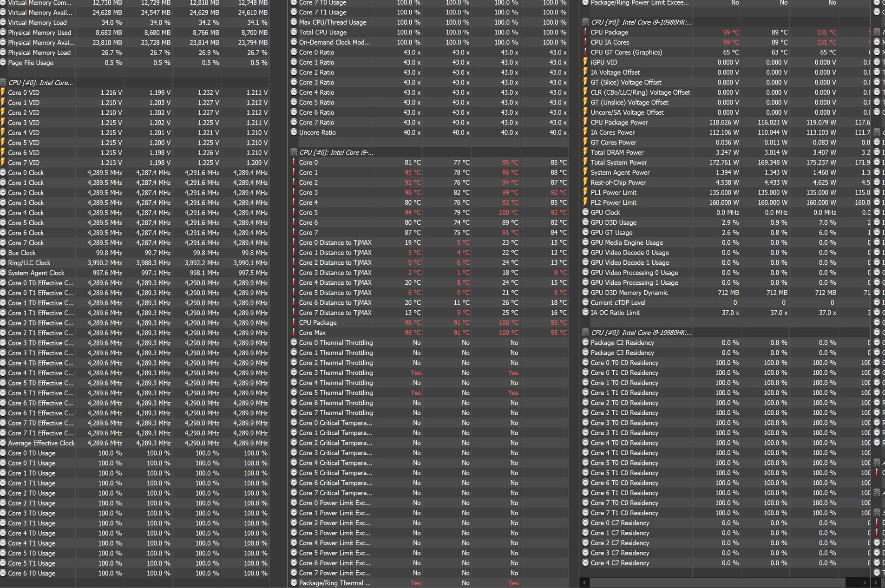
Task: Click the round icon beside Uncore Ratio
Action: point(294,132)
